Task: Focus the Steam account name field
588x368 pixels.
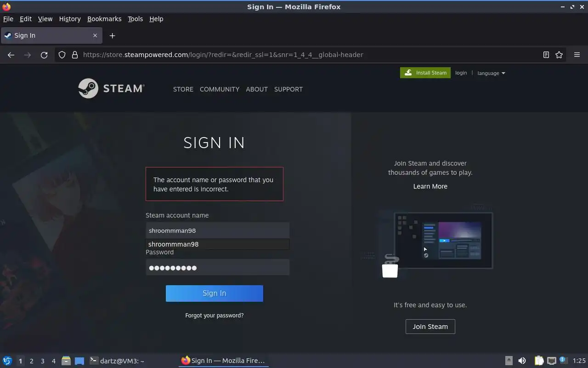Action: [x=217, y=230]
